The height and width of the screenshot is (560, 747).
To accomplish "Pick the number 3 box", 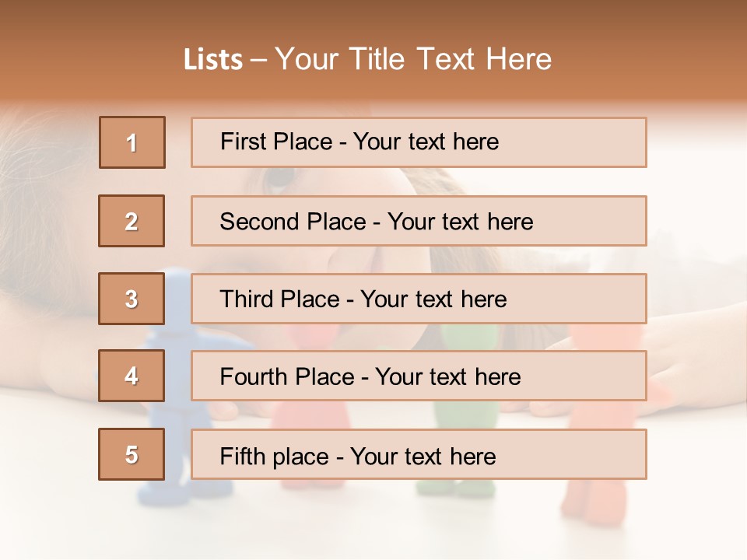I will pos(132,299).
